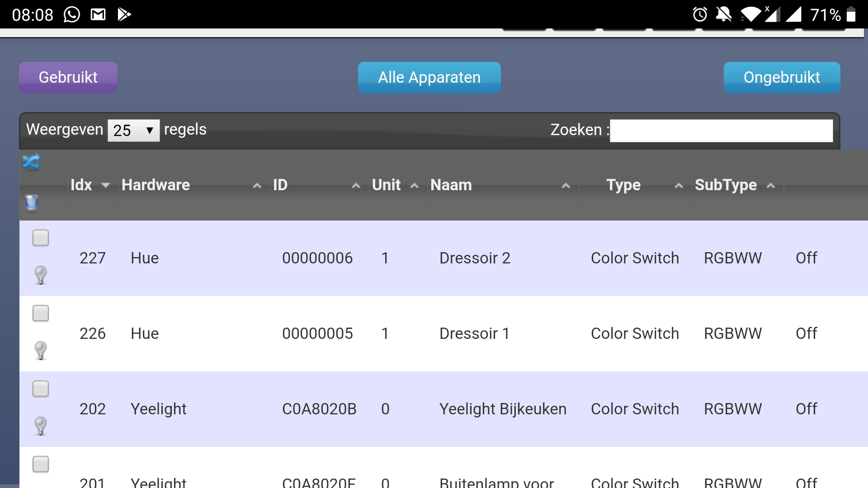Click the light bulb icon for Yeelight Bijkeuken
Viewport: 868px width, 488px height.
tap(41, 426)
